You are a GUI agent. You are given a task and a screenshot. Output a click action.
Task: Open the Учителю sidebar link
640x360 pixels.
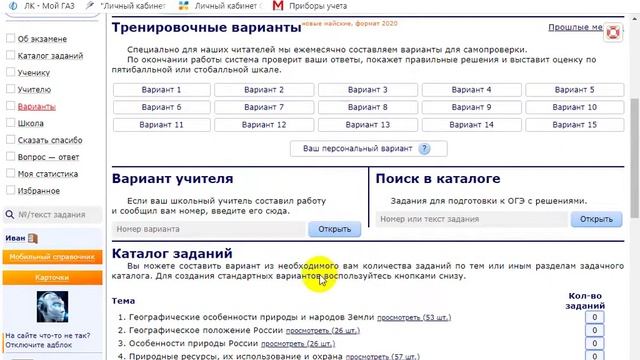coord(34,89)
